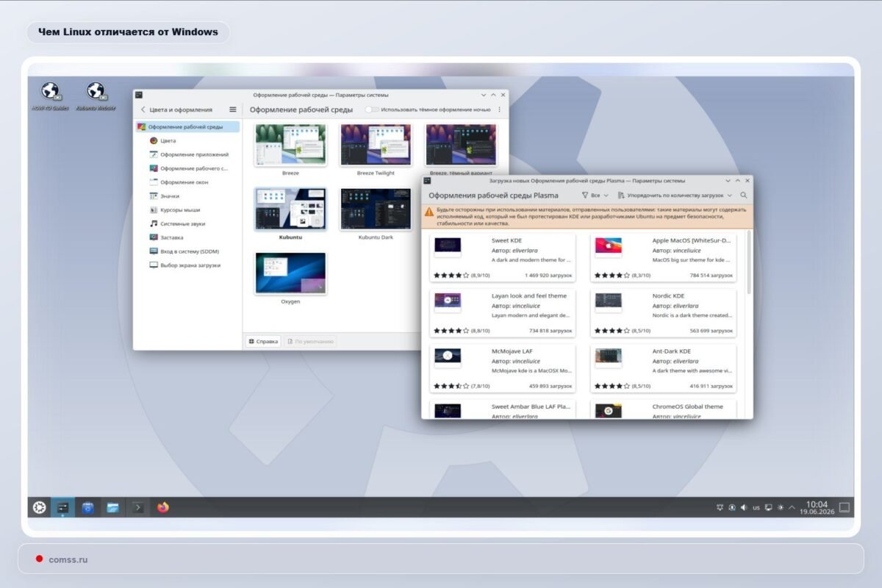
Task: Open Все filter dropdown
Action: click(x=595, y=196)
